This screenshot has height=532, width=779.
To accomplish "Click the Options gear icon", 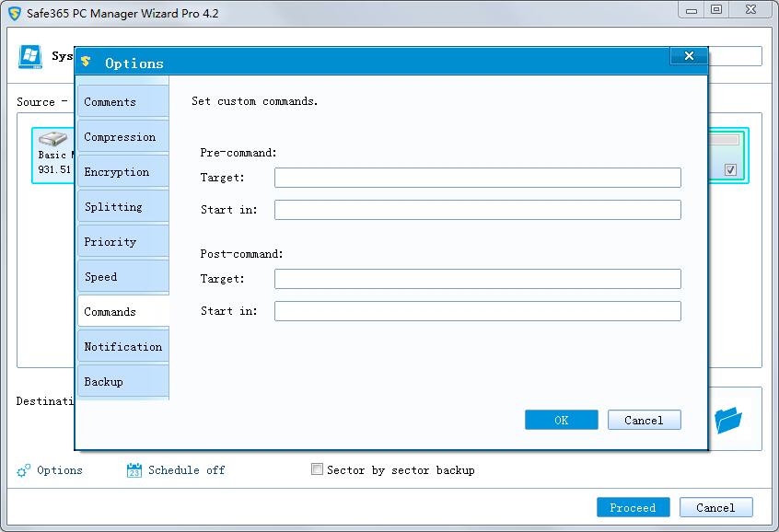I will click(x=24, y=470).
